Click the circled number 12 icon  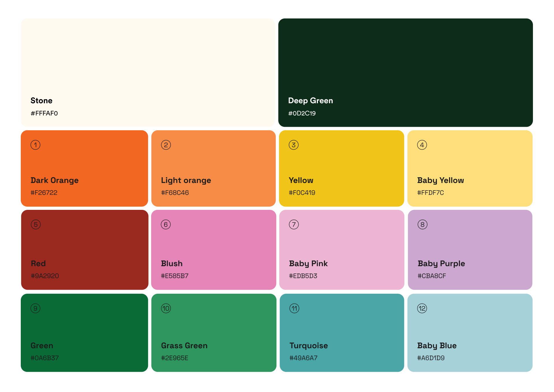point(422,308)
